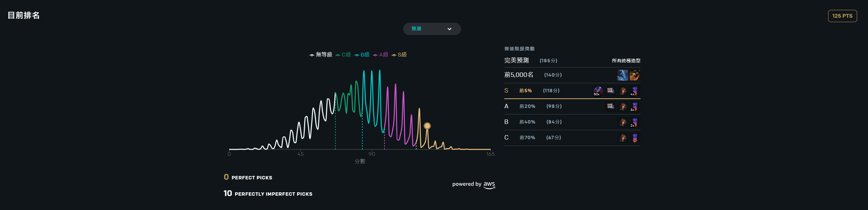Click the 125 PTS badge
Viewport: 868px width, 210px height.
[842, 16]
